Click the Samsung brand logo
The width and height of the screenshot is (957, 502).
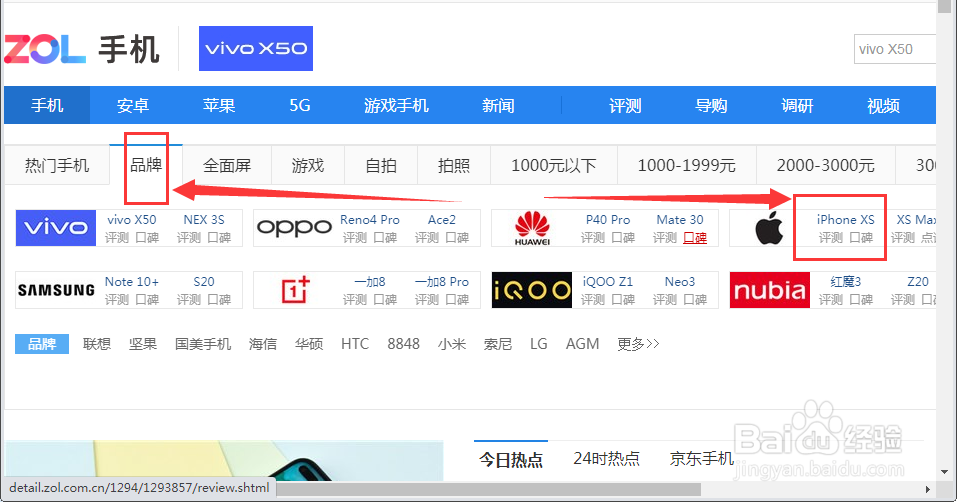click(x=56, y=290)
